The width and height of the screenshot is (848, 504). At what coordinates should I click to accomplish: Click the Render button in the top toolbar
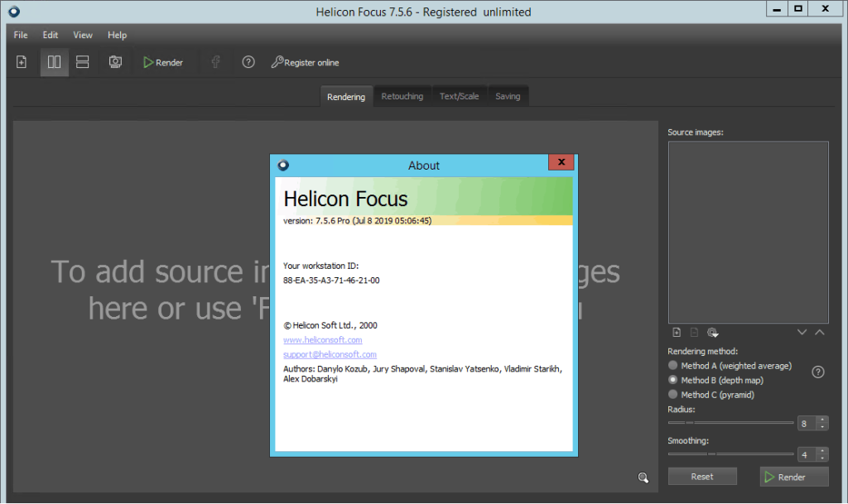163,63
